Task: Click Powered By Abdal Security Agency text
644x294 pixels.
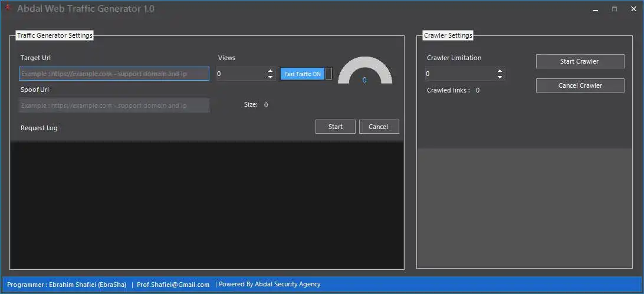Action: (x=270, y=284)
